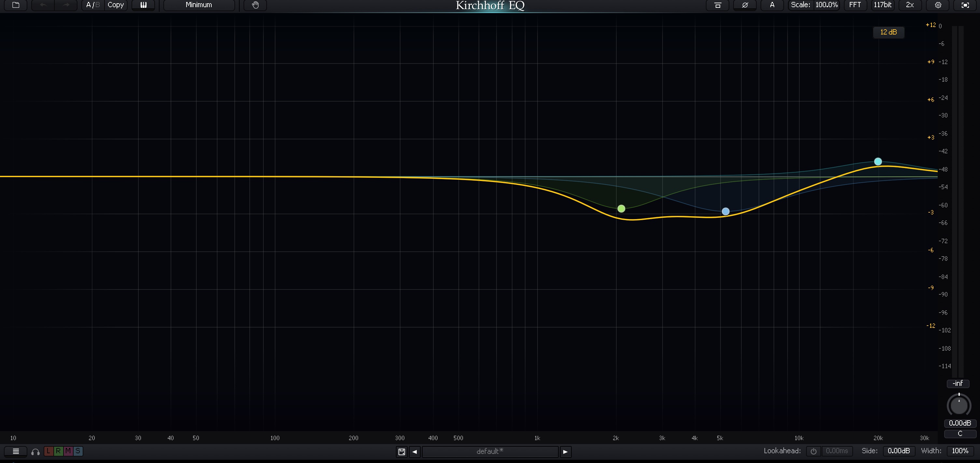
Task: Open the preset folder icon
Action: 16,5
